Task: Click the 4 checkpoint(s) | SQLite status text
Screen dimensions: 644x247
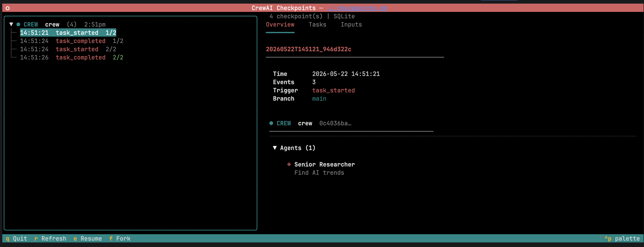Action: [x=312, y=16]
